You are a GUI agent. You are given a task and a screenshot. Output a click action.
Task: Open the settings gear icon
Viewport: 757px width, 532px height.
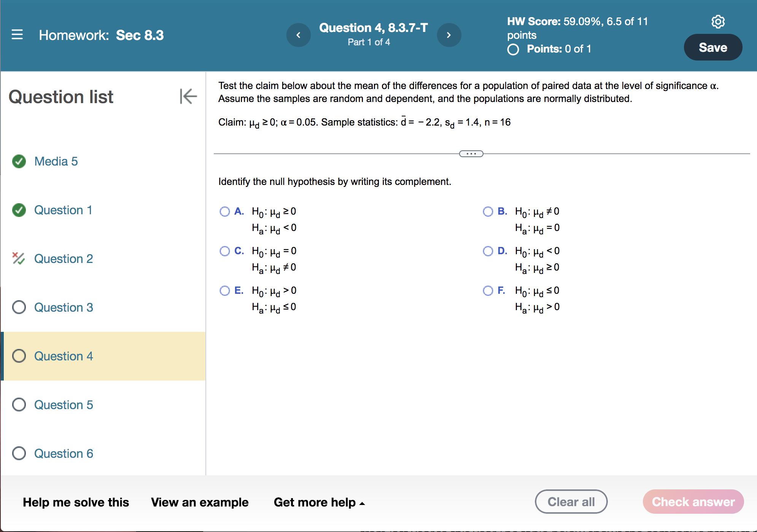718,22
